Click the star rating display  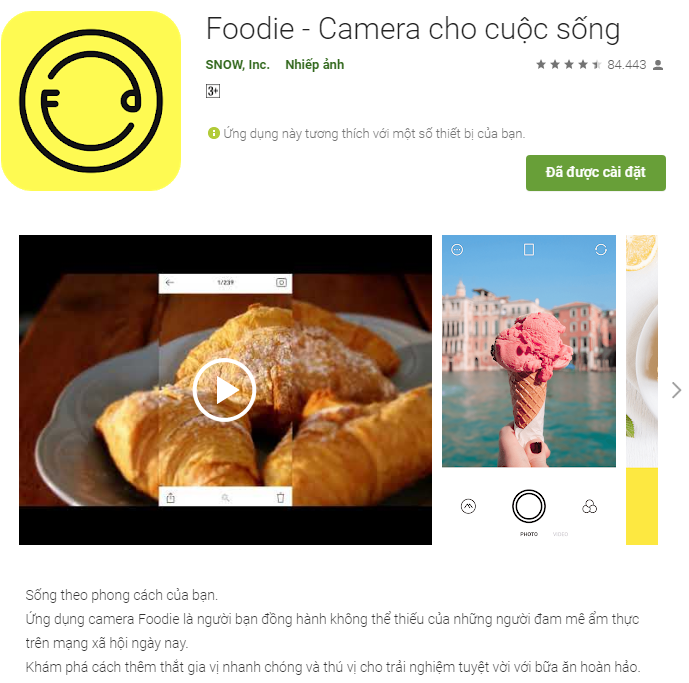pos(569,65)
